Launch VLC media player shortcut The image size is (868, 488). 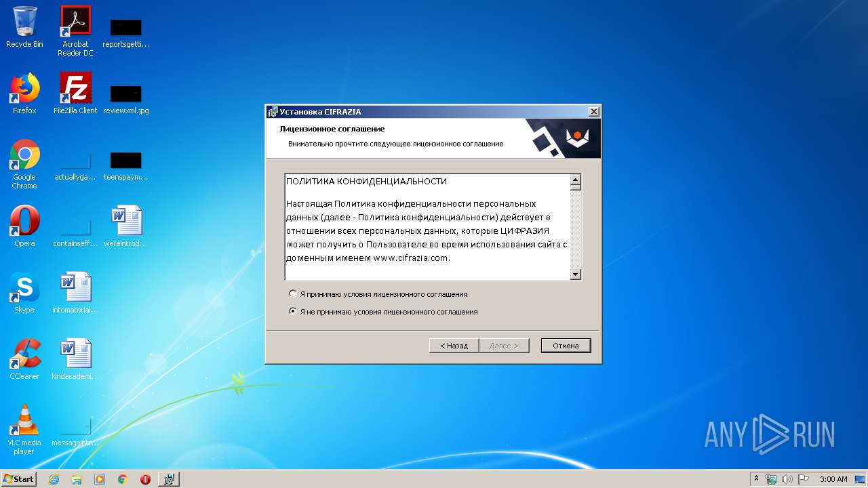coord(24,430)
